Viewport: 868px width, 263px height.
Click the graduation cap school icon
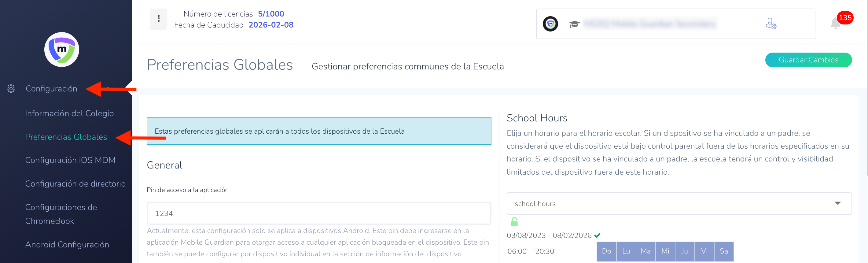574,24
